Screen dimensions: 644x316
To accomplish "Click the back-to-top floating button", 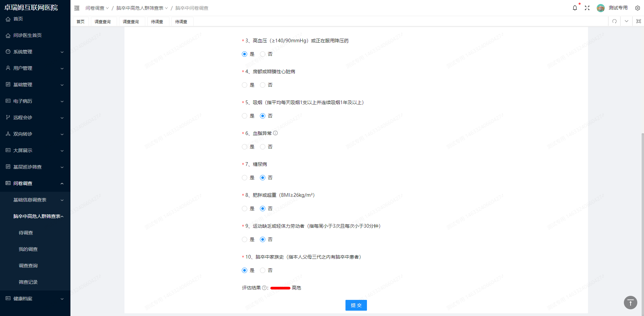I will point(630,303).
